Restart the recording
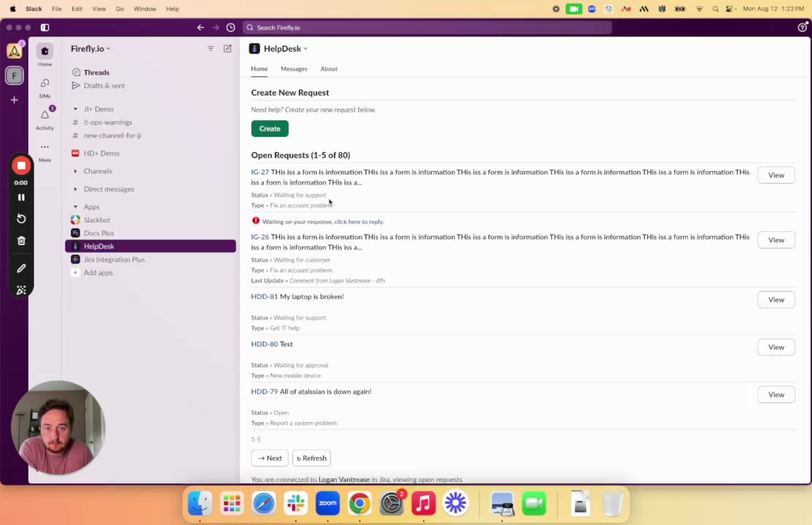812x525 pixels. point(21,219)
